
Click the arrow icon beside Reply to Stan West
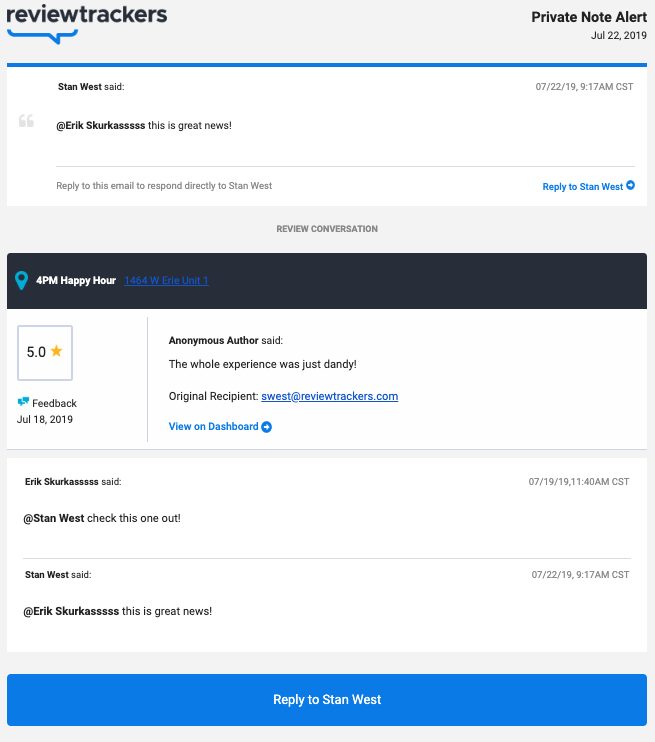click(630, 186)
